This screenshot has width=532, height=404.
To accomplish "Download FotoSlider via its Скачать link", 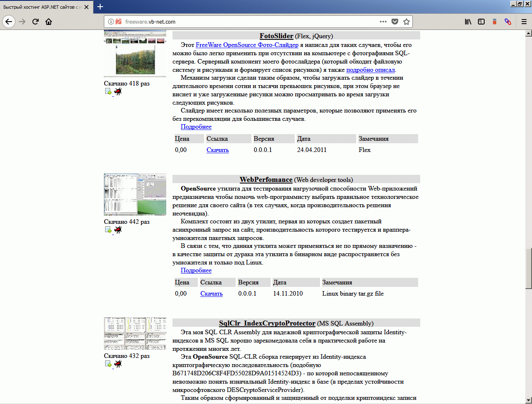I will pos(218,150).
